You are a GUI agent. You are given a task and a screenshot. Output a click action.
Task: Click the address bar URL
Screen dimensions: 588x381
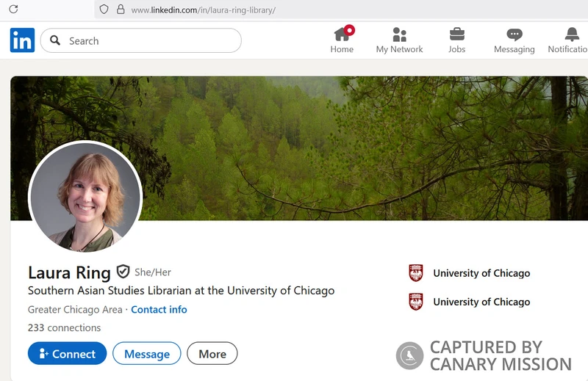coord(204,10)
